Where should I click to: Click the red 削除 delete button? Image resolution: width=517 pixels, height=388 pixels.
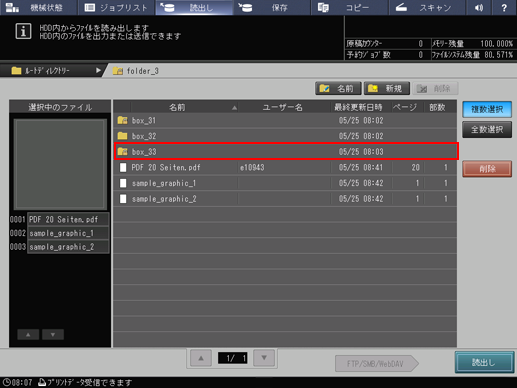pos(487,169)
